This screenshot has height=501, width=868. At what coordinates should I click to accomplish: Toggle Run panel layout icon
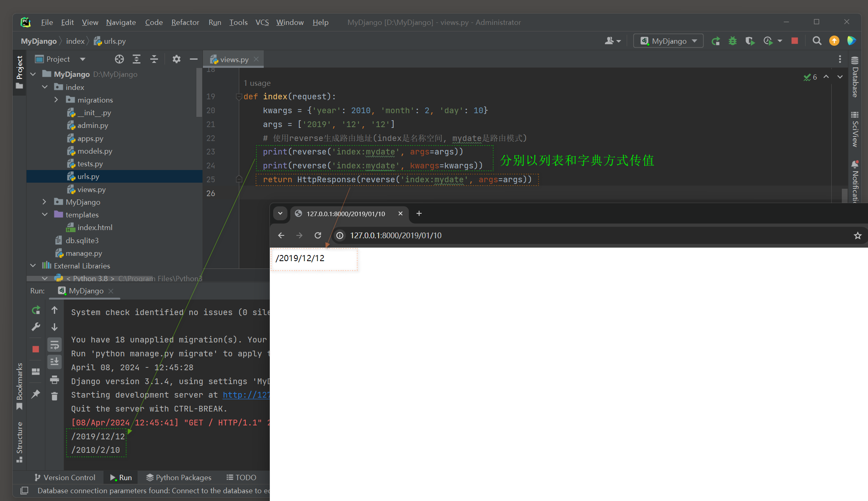(36, 371)
